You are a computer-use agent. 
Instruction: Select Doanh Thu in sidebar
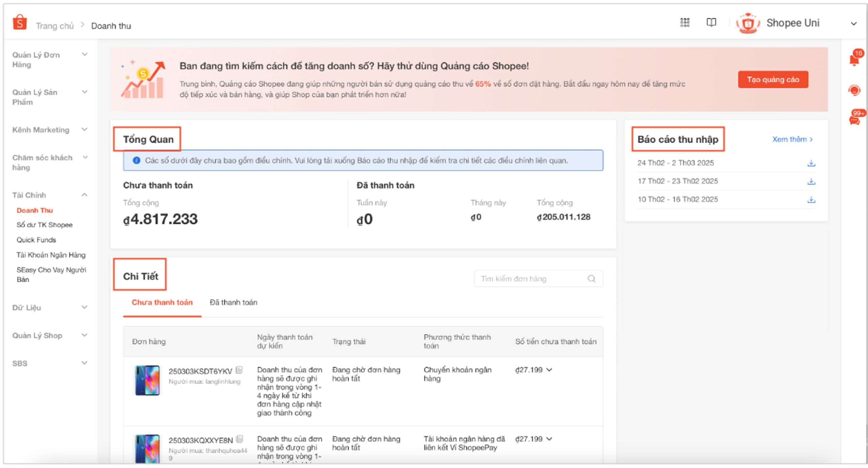35,210
